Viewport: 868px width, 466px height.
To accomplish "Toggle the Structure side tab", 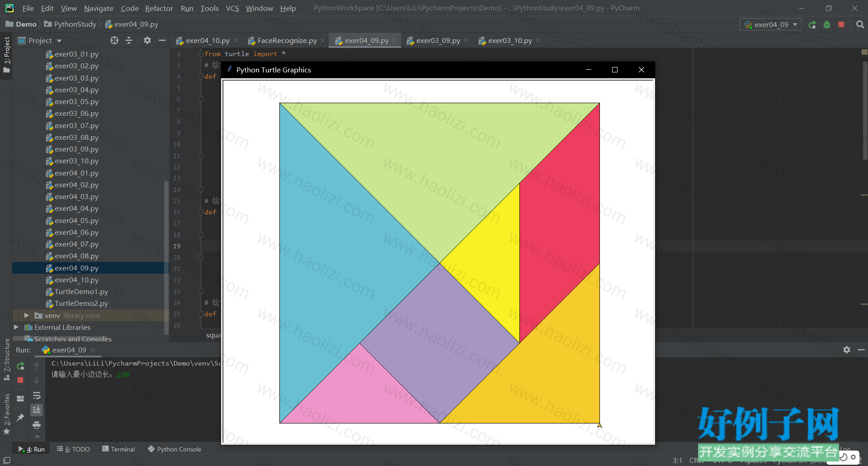I will coord(6,360).
